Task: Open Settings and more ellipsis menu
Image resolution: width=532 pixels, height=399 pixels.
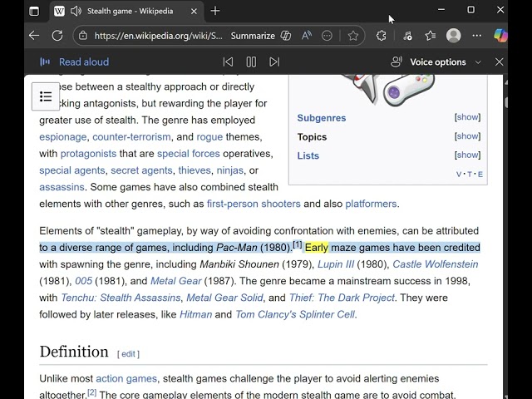Action: (x=476, y=36)
